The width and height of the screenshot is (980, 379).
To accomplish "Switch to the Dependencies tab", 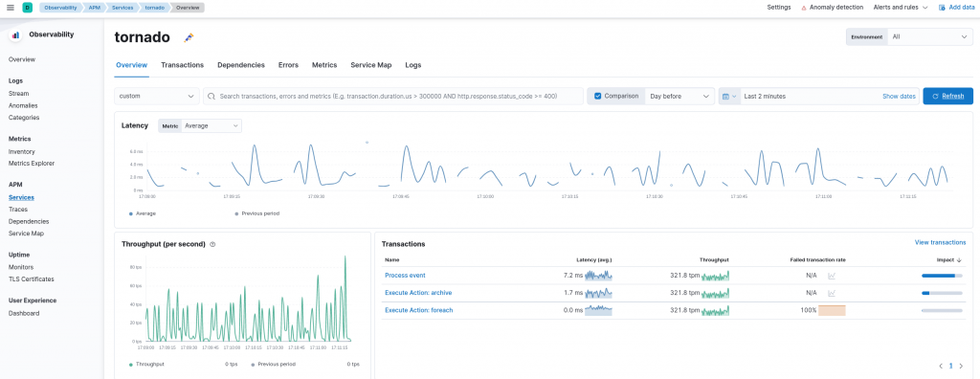I will click(x=240, y=65).
